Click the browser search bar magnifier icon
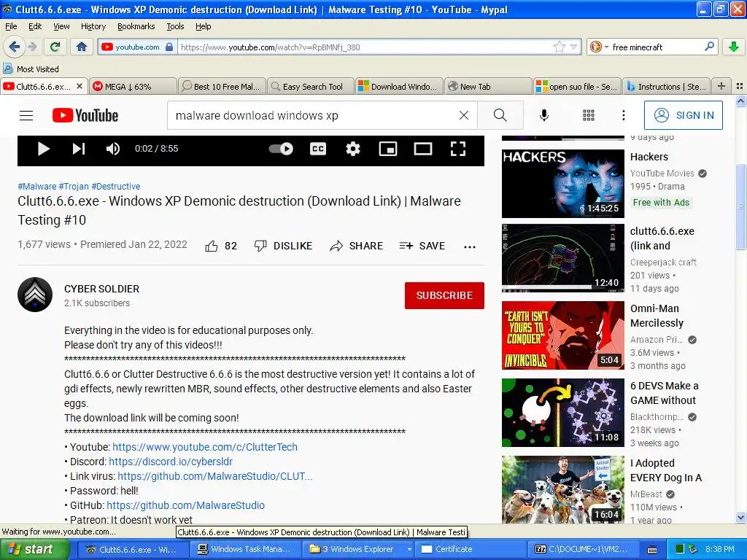 click(709, 47)
